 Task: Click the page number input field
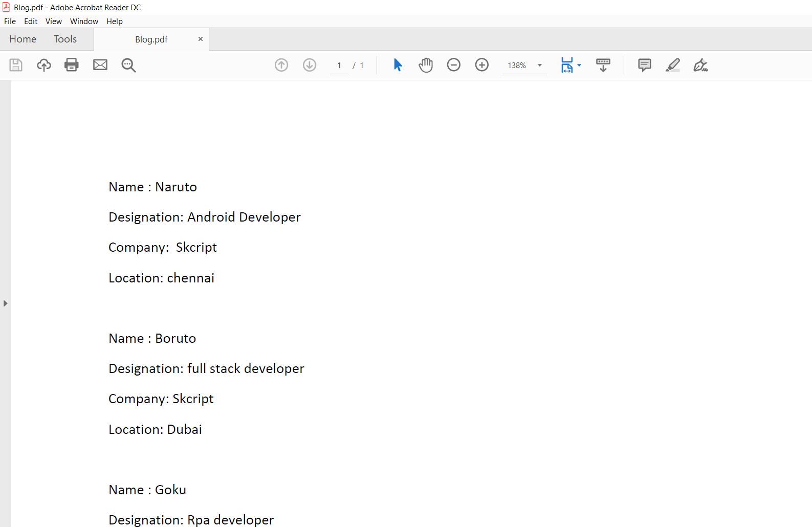[339, 65]
